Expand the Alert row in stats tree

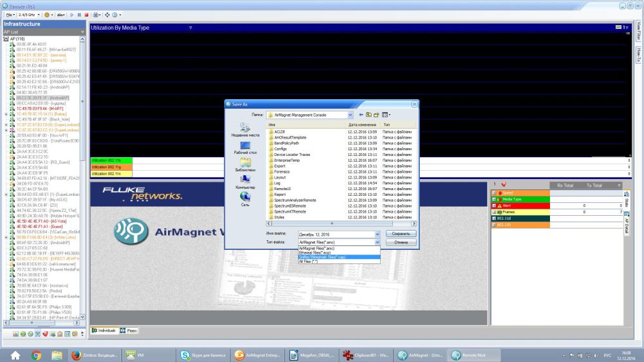(494, 205)
